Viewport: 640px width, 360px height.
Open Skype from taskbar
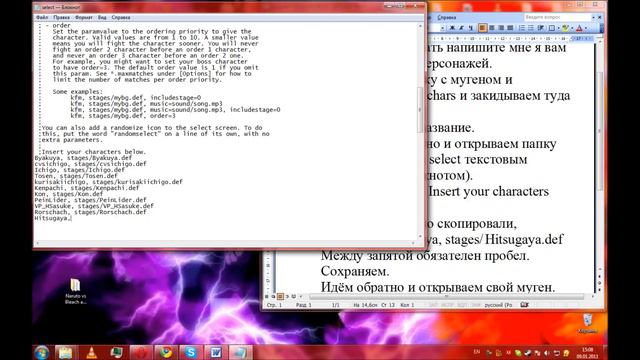click(191, 353)
